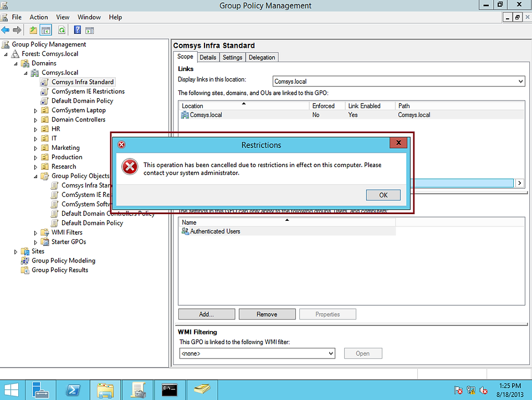Click the taskbar clock showing 1:25 PM
532x400 pixels.
[x=510, y=390]
